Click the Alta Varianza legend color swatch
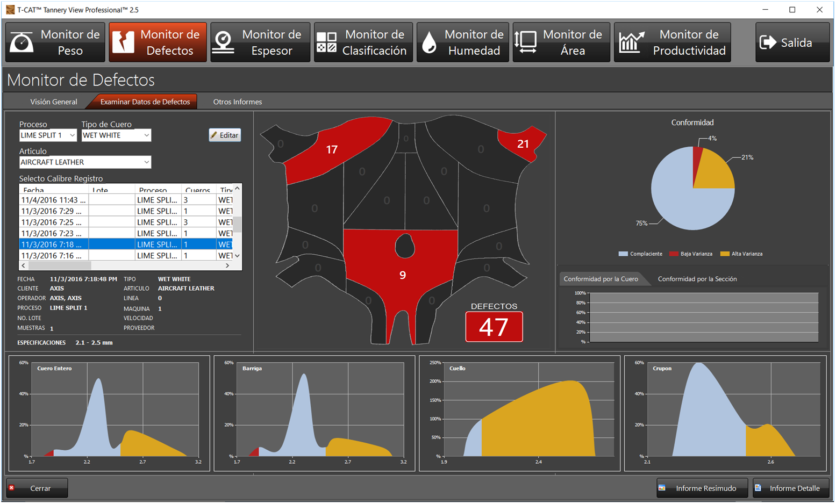 (725, 254)
